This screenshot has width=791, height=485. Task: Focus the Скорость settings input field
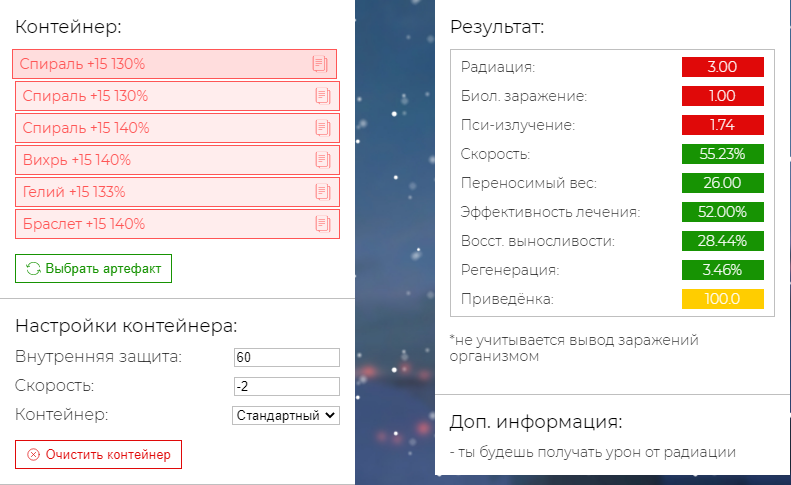287,387
